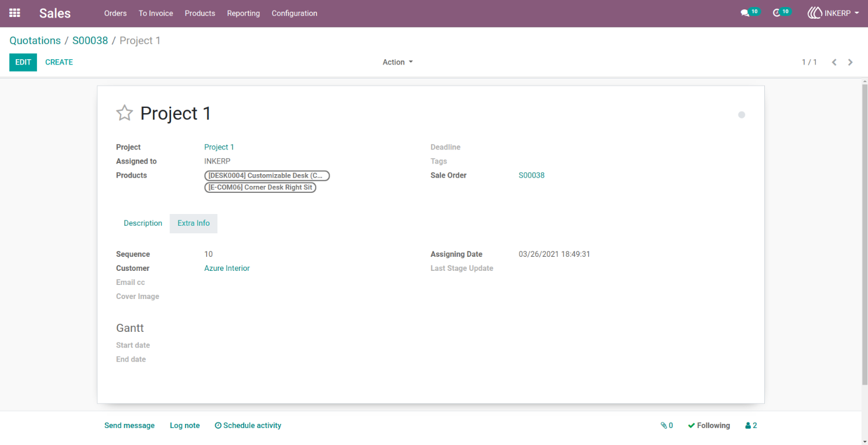This screenshot has width=868, height=445.
Task: Click the EDIT button
Action: (x=23, y=62)
